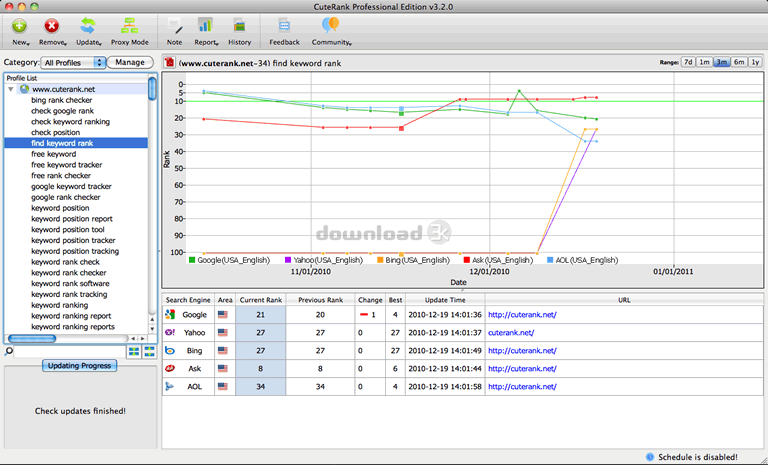Select keyword 'keyword ranking reports'
The width and height of the screenshot is (768, 465).
pos(73,326)
